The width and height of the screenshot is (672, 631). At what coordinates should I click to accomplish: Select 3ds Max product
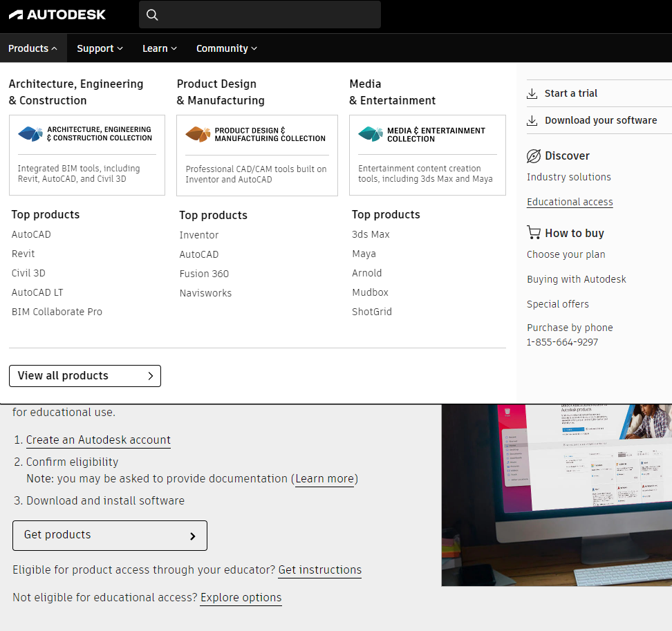(371, 234)
